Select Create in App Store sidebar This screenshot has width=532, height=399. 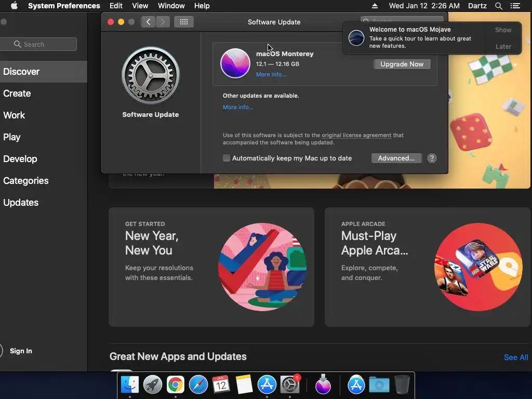pyautogui.click(x=44, y=94)
